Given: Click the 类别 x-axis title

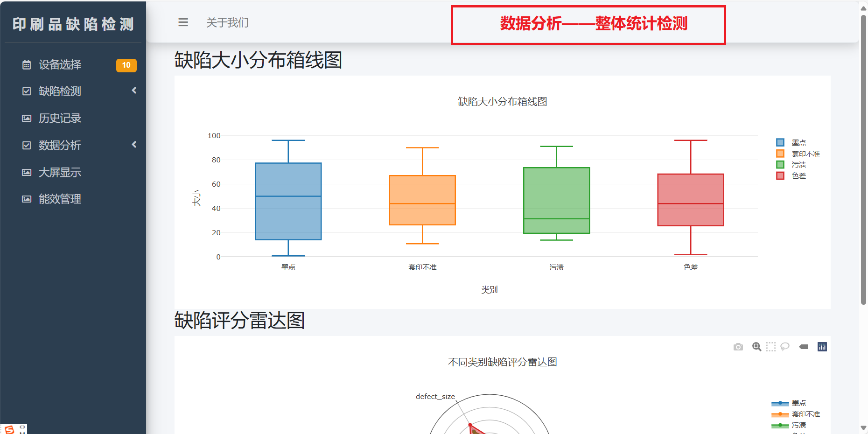Looking at the screenshot, I should 490,290.
